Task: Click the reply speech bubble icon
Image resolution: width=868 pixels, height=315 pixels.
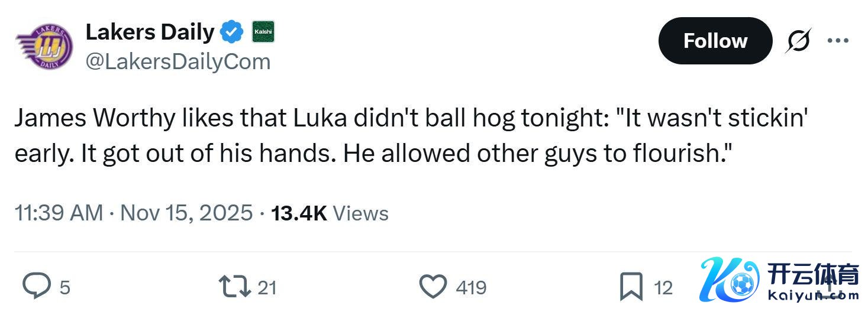Action: pyautogui.click(x=37, y=287)
